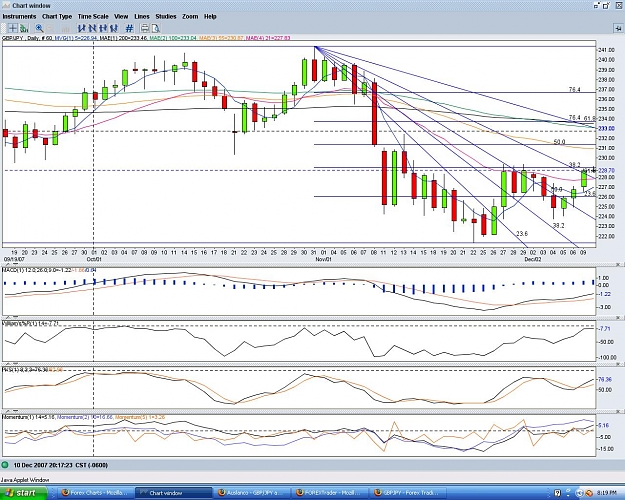Open the Time Scale menu
Image resolution: width=625 pixels, height=500 pixels.
coord(93,16)
